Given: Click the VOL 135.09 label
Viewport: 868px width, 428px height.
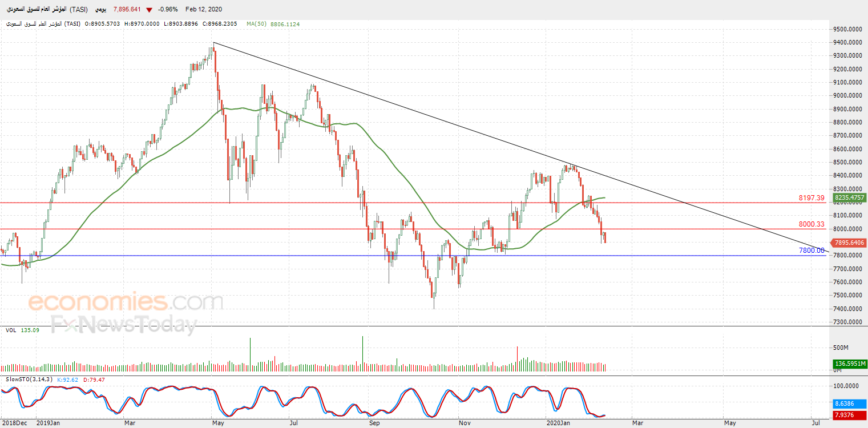Looking at the screenshot, I should (x=22, y=330).
